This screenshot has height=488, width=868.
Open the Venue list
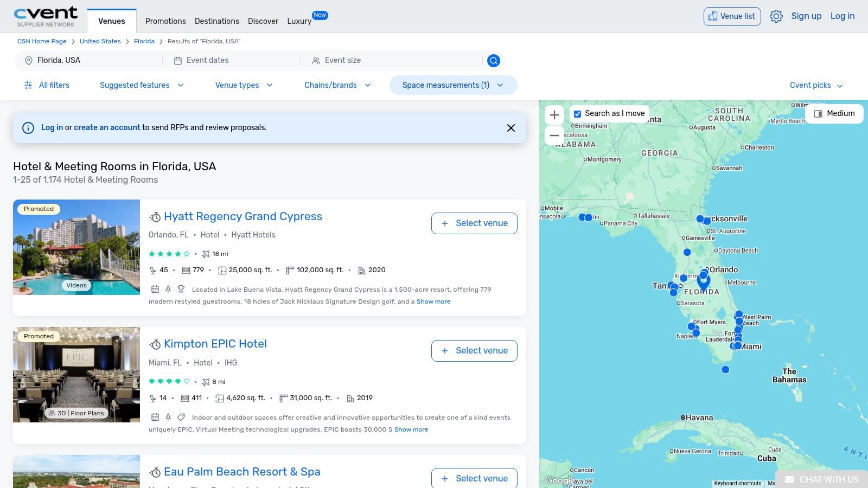pos(732,16)
